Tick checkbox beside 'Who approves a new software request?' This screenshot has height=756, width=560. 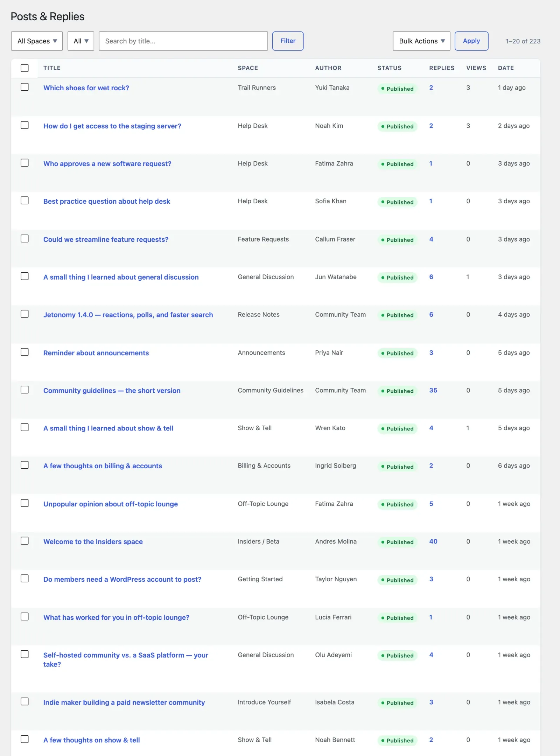(24, 163)
